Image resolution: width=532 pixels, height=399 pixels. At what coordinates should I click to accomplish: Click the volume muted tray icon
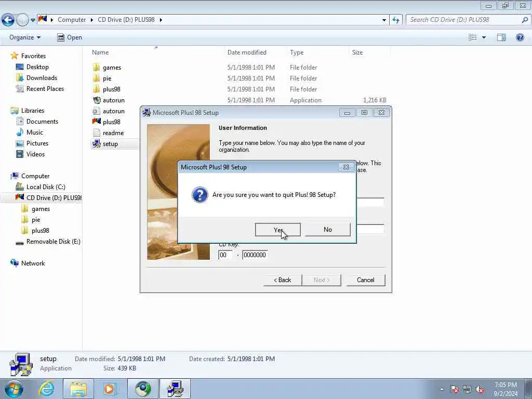[x=480, y=390]
